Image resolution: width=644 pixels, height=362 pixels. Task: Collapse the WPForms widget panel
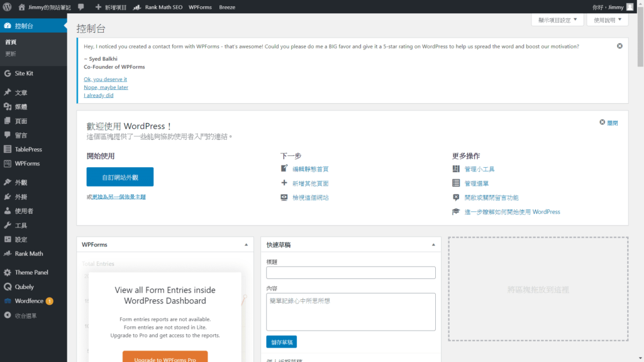pyautogui.click(x=246, y=244)
